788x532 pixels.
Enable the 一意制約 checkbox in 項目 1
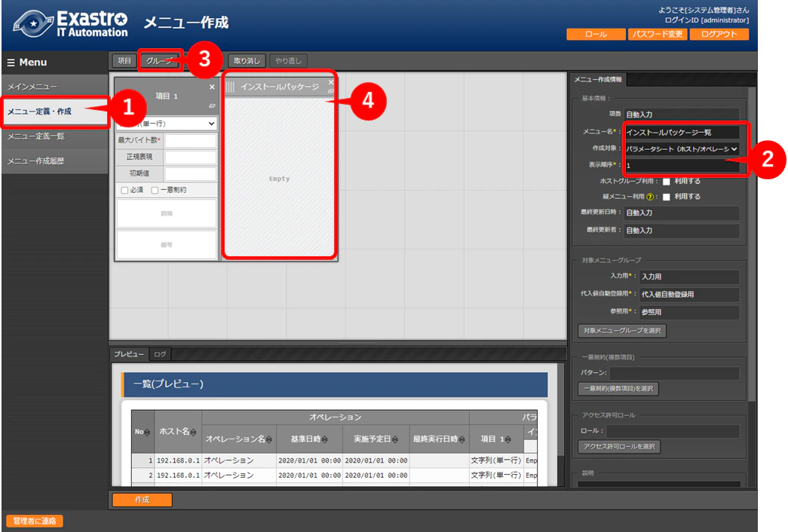(155, 191)
